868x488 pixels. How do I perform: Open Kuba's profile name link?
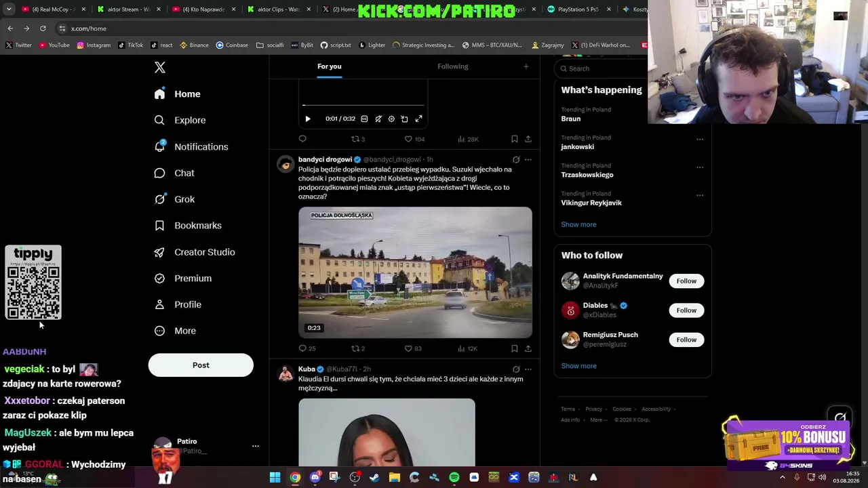[x=307, y=369]
